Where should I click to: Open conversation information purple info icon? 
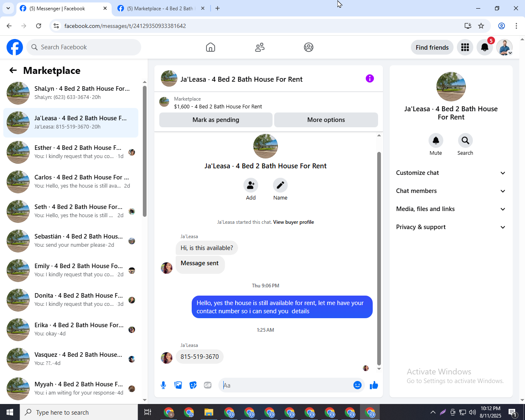[370, 78]
